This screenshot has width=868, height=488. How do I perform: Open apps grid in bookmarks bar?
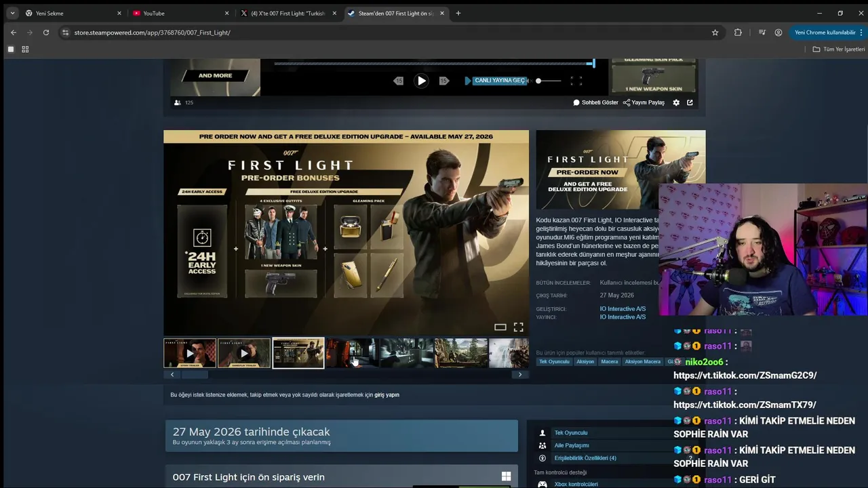(25, 49)
